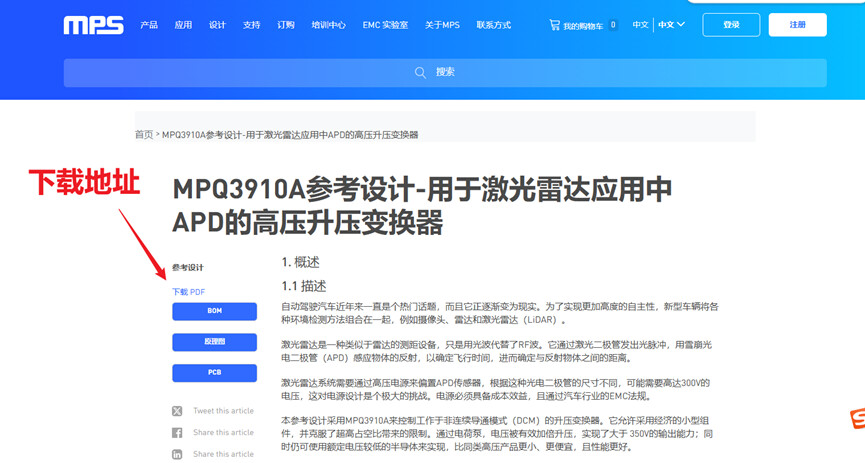This screenshot has width=865, height=463.
Task: Open the 产品 menu
Action: click(149, 25)
